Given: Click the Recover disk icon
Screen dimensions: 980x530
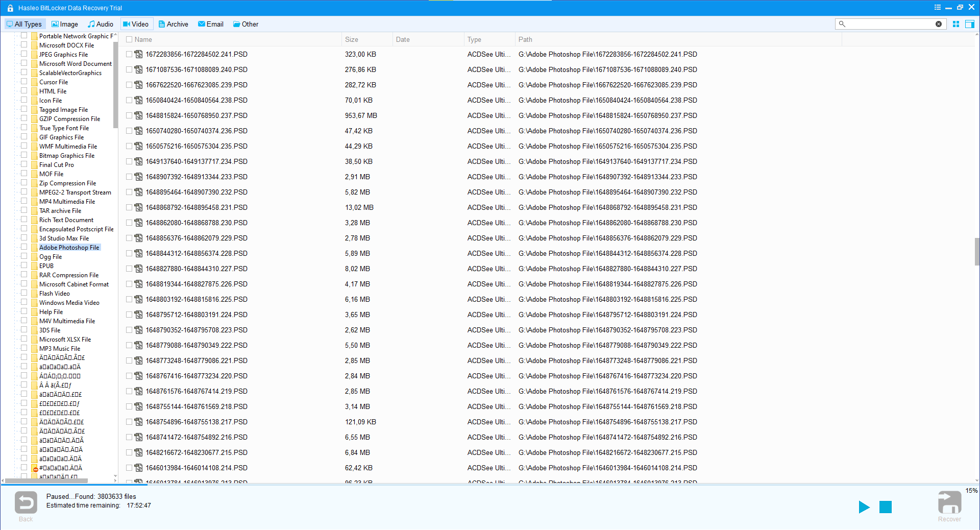Looking at the screenshot, I should [x=949, y=502].
